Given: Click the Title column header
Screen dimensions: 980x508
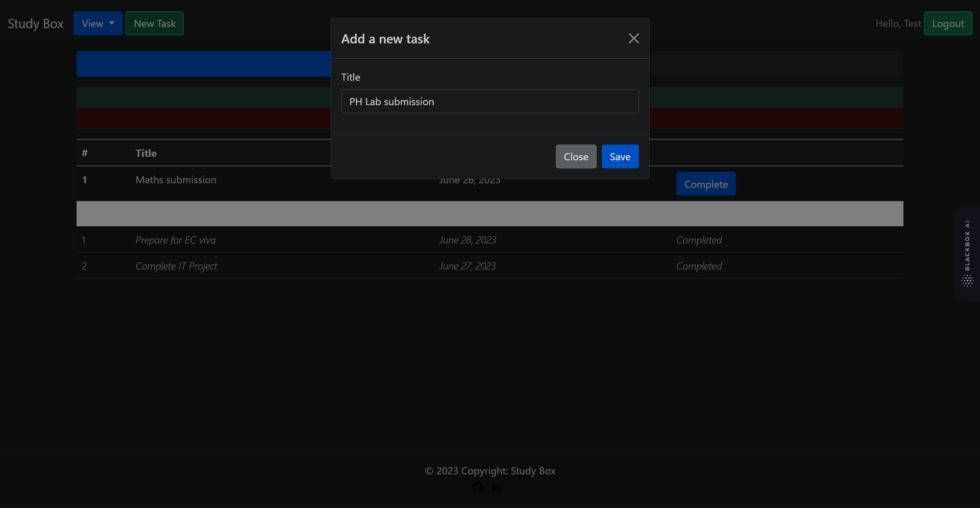Looking at the screenshot, I should coord(146,153).
